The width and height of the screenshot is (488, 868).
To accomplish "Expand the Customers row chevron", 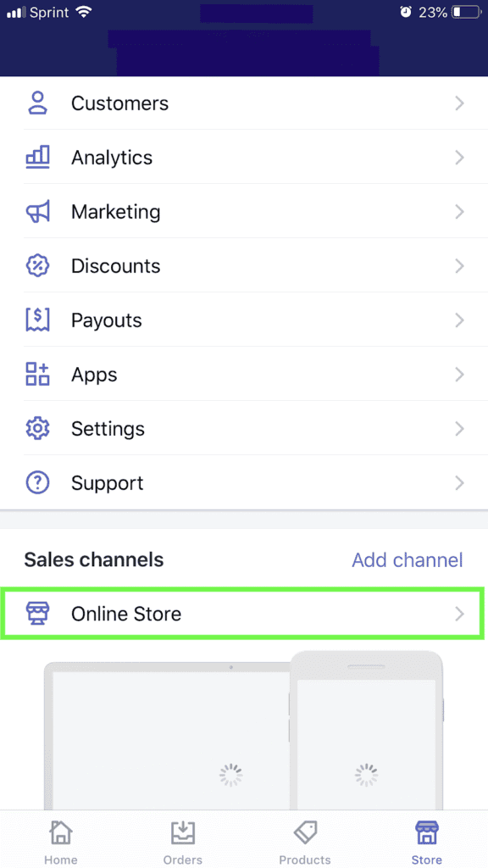I will click(459, 103).
